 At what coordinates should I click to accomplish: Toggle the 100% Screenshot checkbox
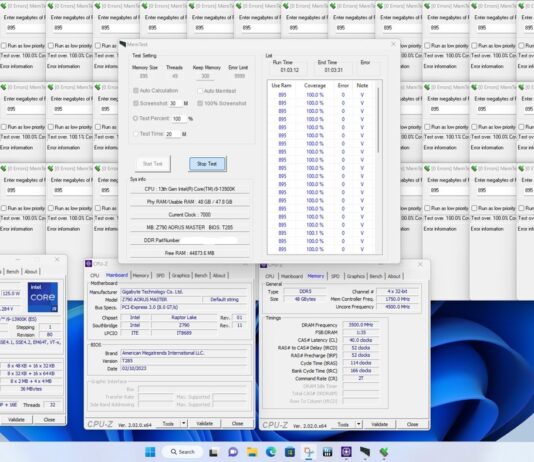(200, 103)
